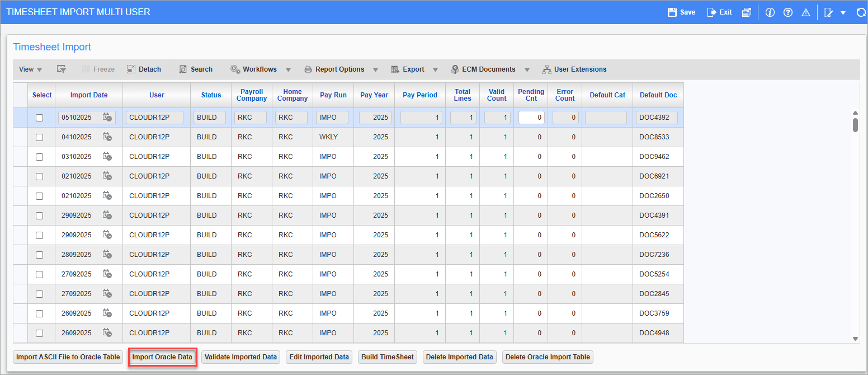Click the Build TimeSheet button
The image size is (868, 375).
387,357
